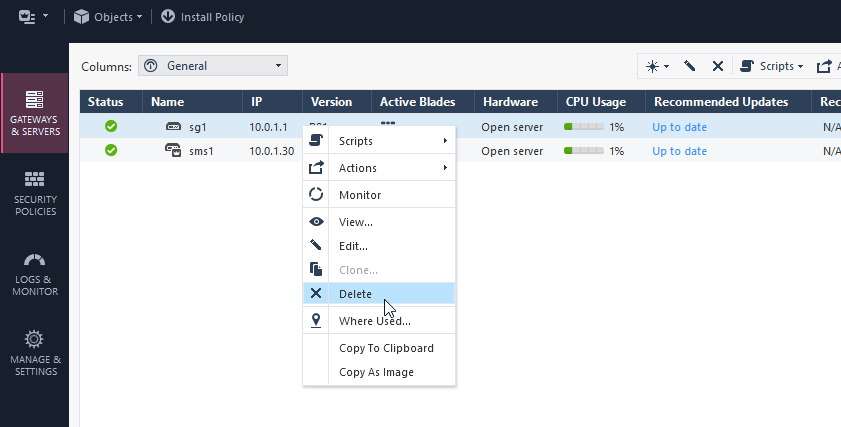Sort by Active Blades column header
This screenshot has width=841, height=427.
point(423,102)
